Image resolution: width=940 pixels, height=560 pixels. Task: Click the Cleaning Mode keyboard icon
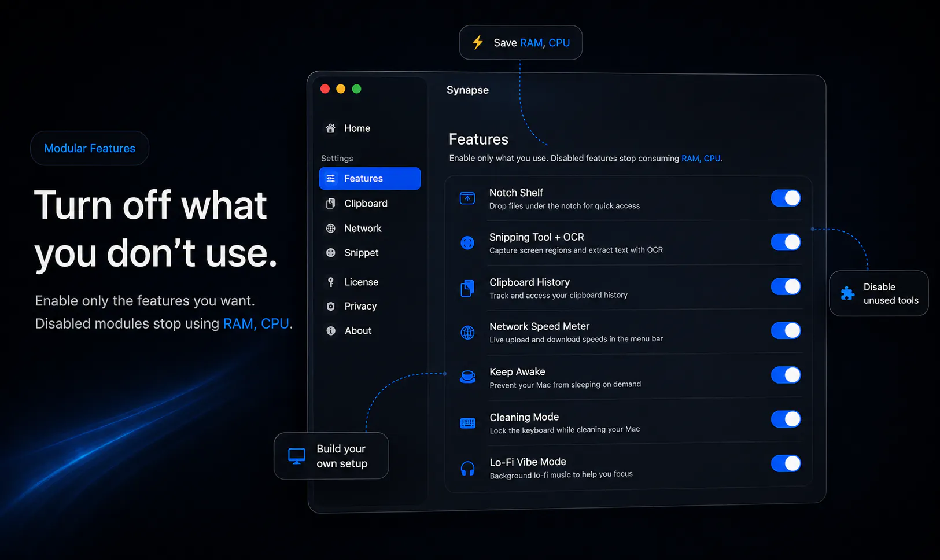(x=467, y=423)
